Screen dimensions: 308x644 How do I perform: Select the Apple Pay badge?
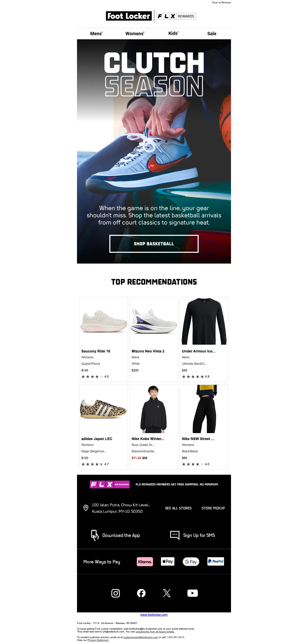(168, 561)
